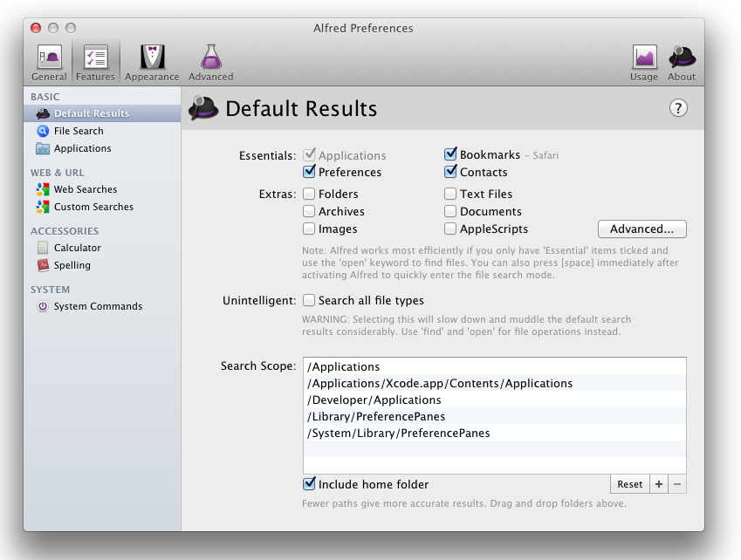
Task: Open the Advanced... button
Action: pyautogui.click(x=642, y=229)
